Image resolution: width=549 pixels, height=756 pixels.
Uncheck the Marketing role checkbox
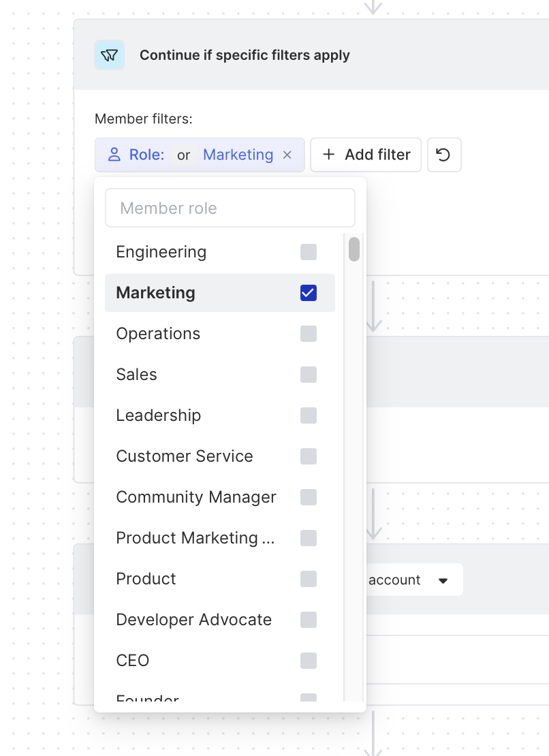coord(309,293)
